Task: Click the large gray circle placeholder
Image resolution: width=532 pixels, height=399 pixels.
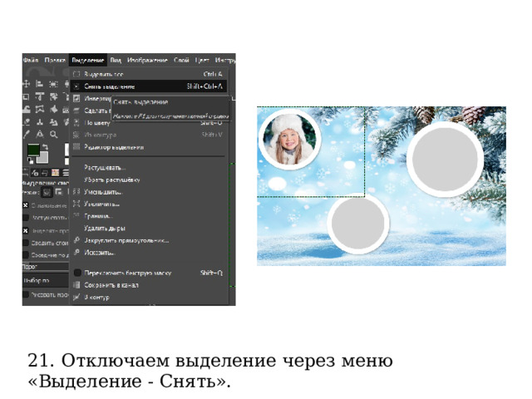Action: pos(446,159)
